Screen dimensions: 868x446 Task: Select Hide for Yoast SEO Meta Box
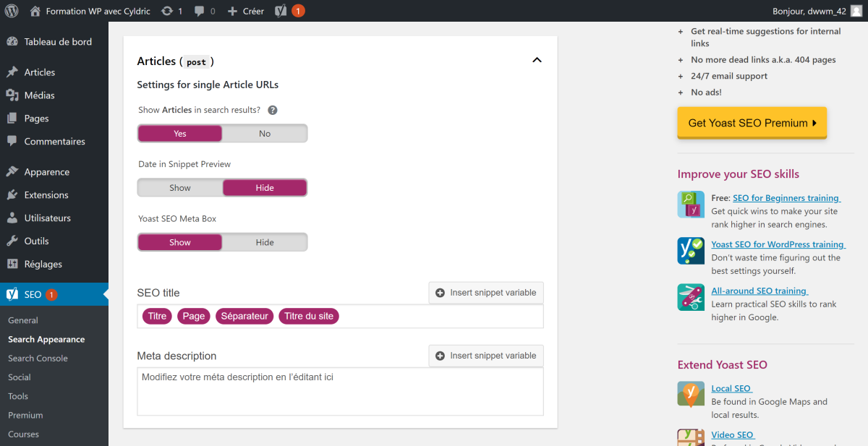click(265, 242)
